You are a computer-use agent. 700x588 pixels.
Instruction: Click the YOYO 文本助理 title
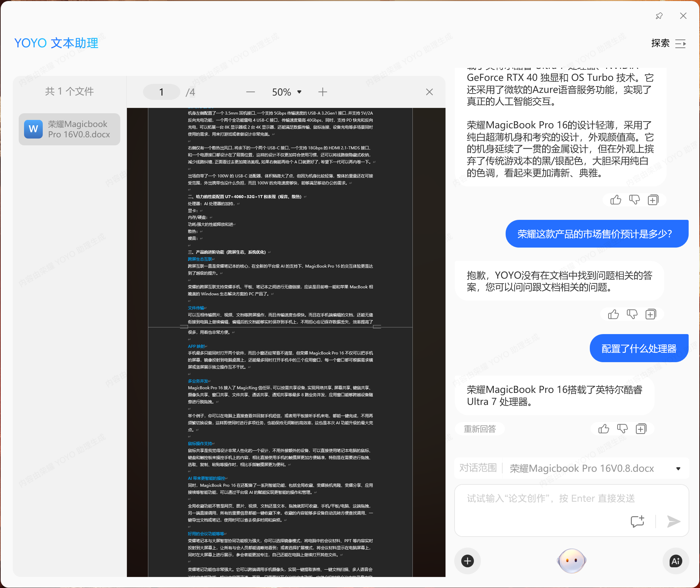click(56, 43)
